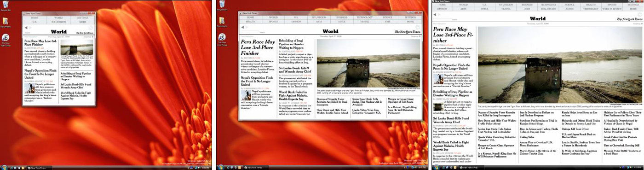The image size is (644, 170).
Task: Select TECHNOLOGY tab in medium reader window
Action: click(x=365, y=18)
